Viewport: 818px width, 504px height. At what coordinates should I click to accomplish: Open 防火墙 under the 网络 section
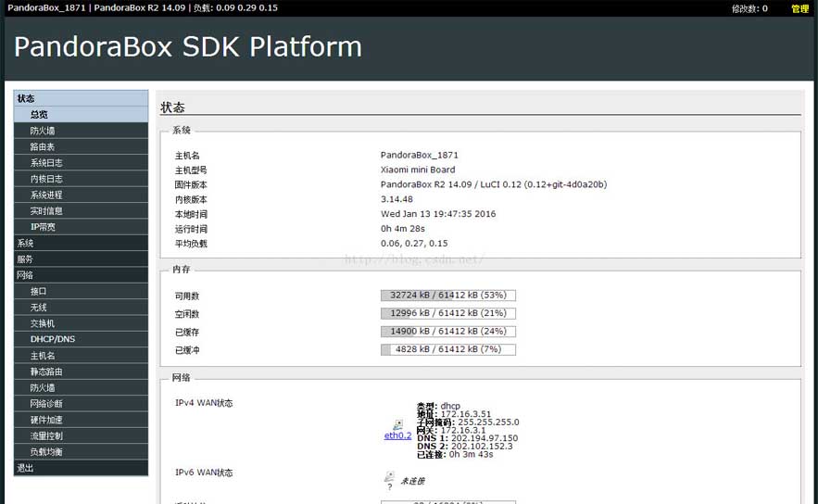81,387
